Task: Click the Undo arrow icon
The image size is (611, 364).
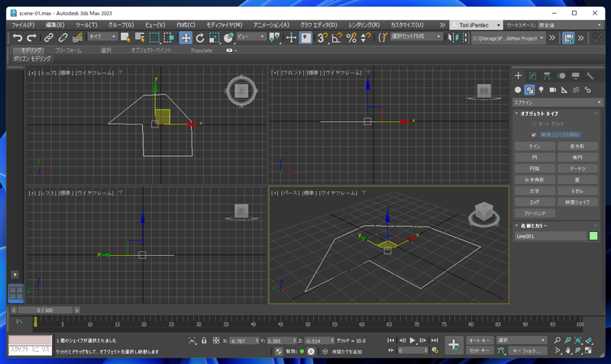Action: point(18,37)
